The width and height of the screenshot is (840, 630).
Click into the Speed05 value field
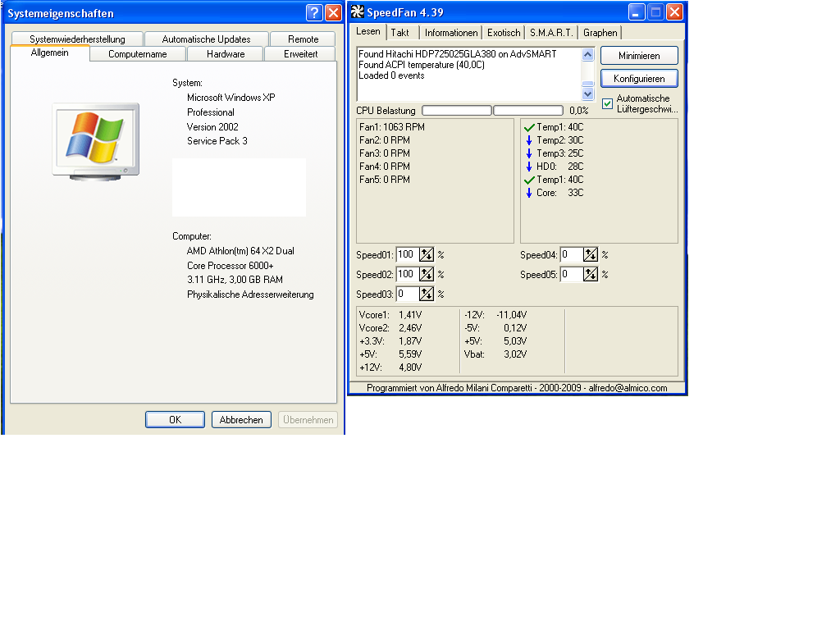coord(572,274)
